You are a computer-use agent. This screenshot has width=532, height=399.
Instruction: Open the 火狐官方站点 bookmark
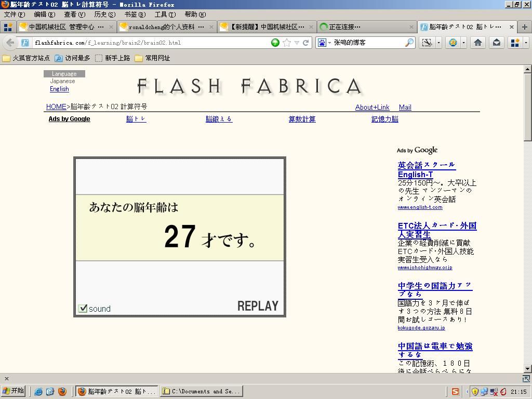pyautogui.click(x=26, y=58)
